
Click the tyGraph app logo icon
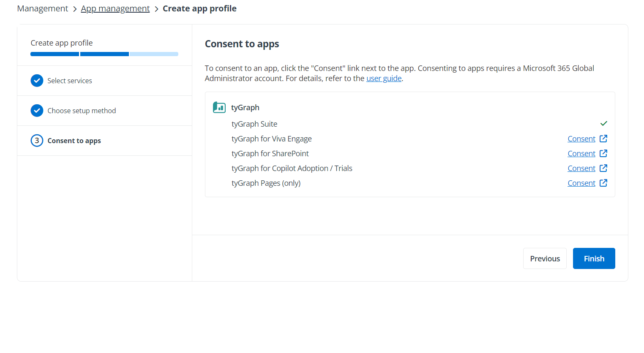[219, 107]
